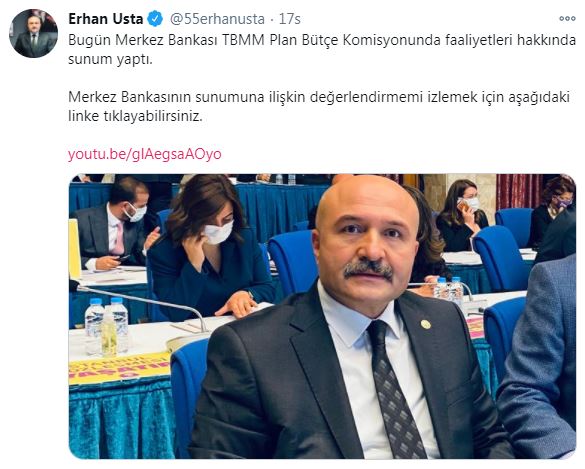Click the blue verified badge next to the name
585x469 pixels.
tap(155, 19)
